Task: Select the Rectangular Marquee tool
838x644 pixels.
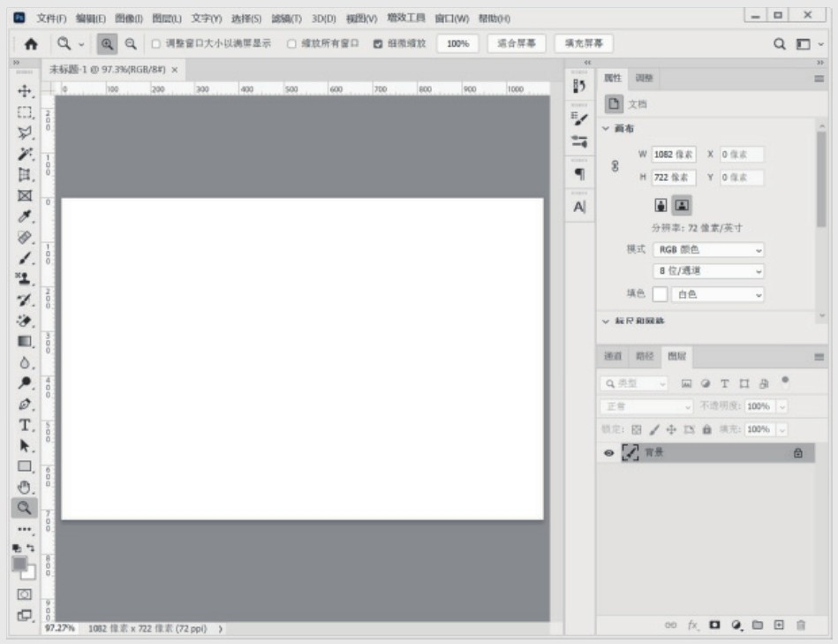Action: click(25, 112)
